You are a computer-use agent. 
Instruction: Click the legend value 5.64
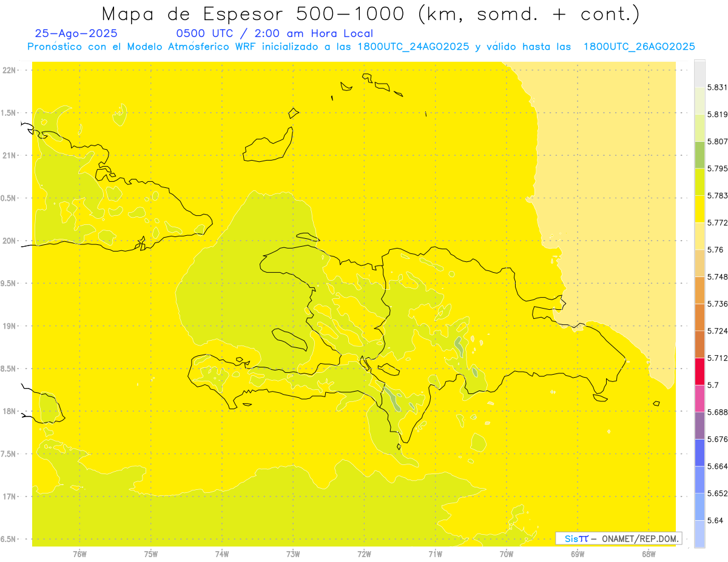click(x=716, y=521)
